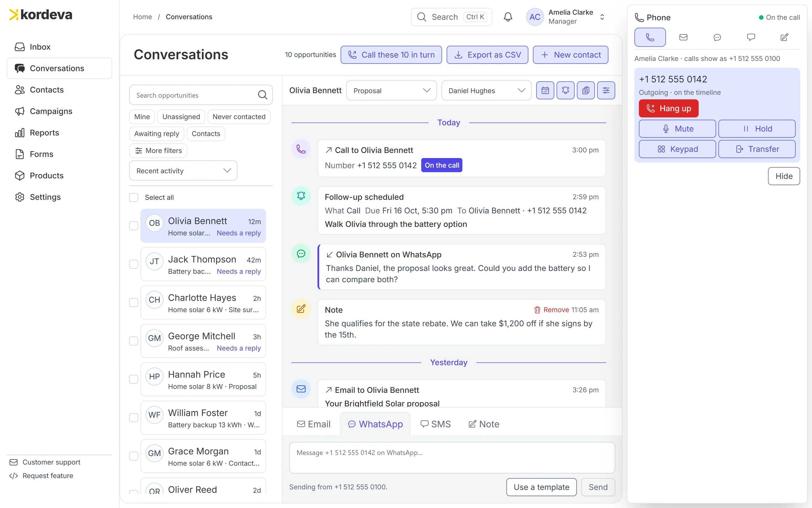Expand the Proposal stage dropdown
This screenshot has height=508, width=812.
[x=391, y=90]
